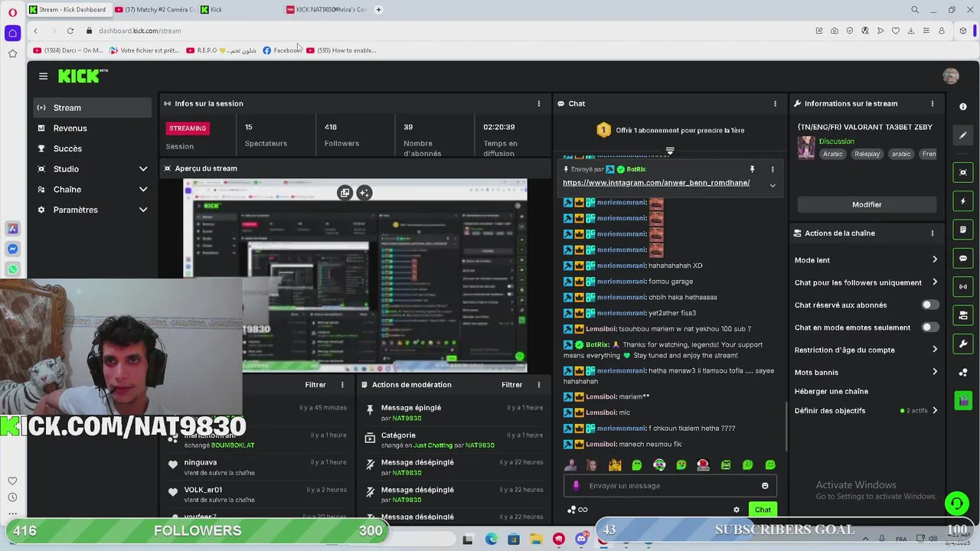Click the chat bubble icon in right rail
Viewport: 980px width, 551px height.
point(963,258)
